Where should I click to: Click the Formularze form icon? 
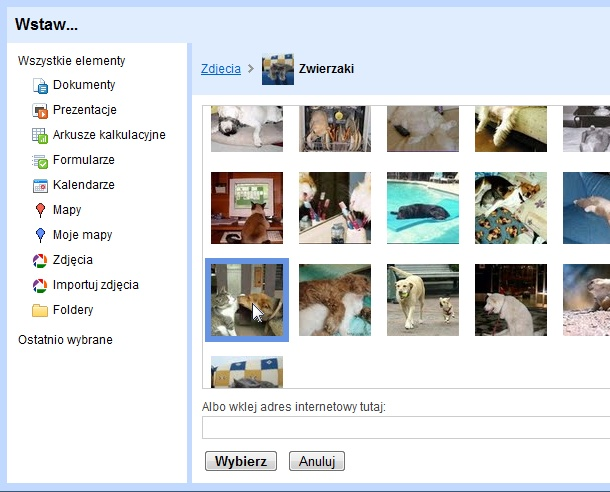pyautogui.click(x=40, y=161)
